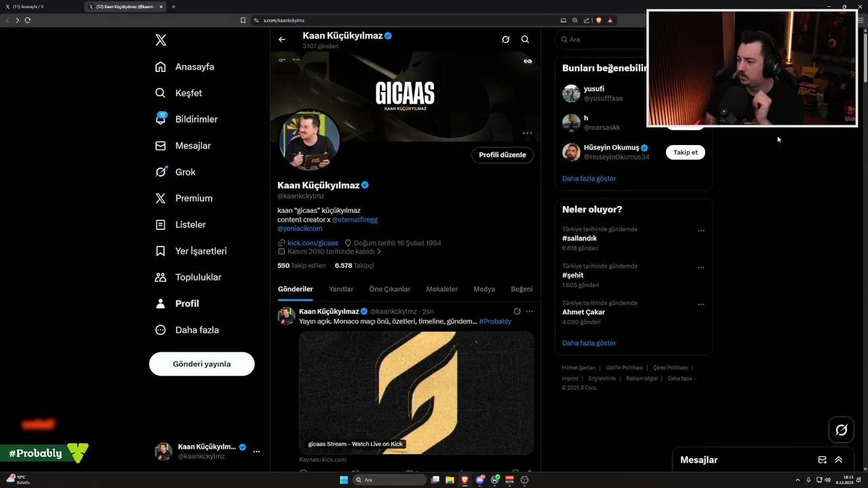Follow Hüseyin Okumuş with Takip et
Viewport: 868px width, 488px height.
686,152
